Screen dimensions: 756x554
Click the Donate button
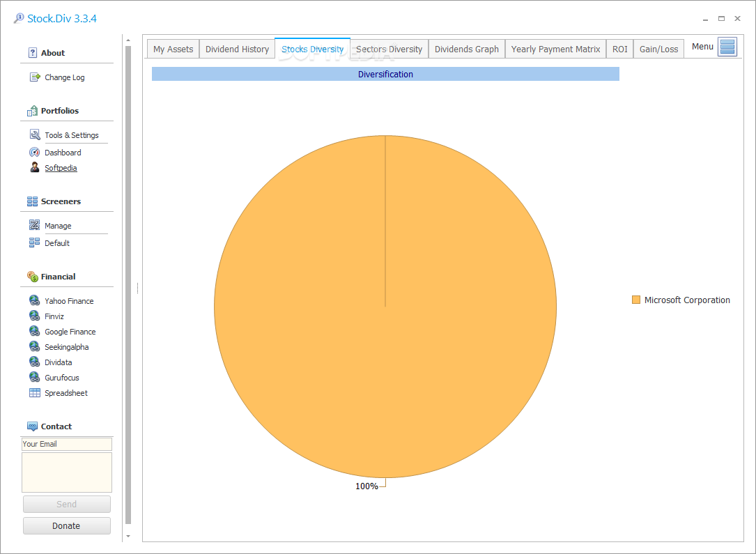click(66, 525)
